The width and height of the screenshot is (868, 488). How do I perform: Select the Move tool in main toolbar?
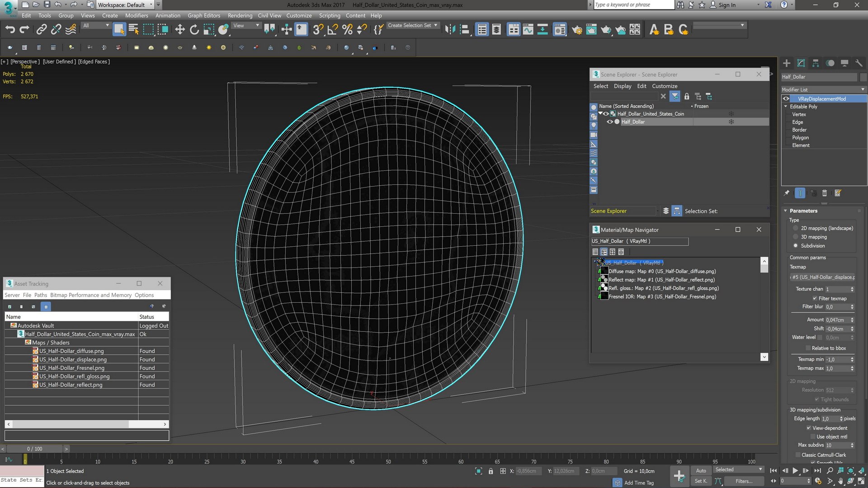tap(180, 30)
